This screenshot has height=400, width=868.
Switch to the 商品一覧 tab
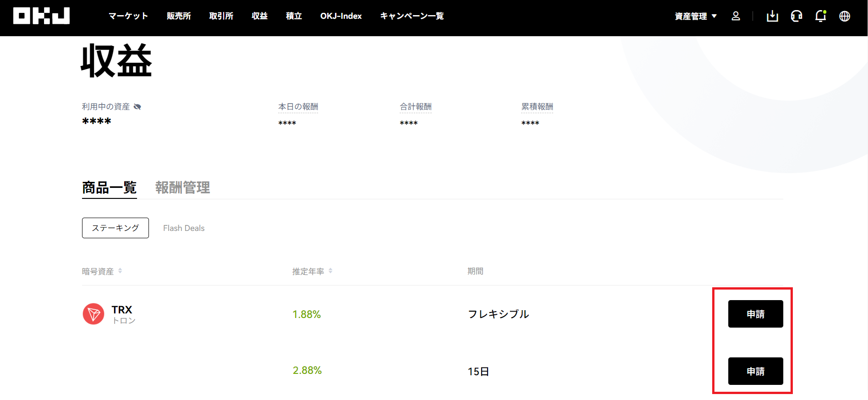pos(110,187)
